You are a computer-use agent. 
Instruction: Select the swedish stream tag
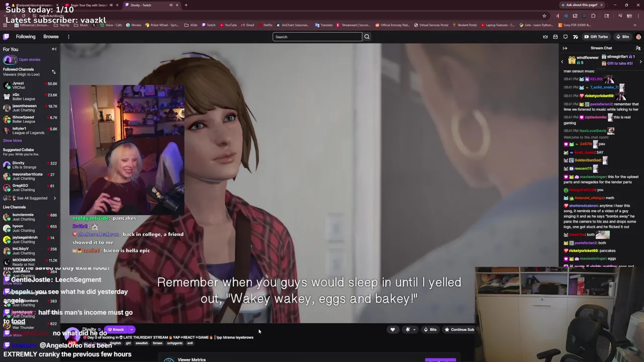pyautogui.click(x=141, y=343)
